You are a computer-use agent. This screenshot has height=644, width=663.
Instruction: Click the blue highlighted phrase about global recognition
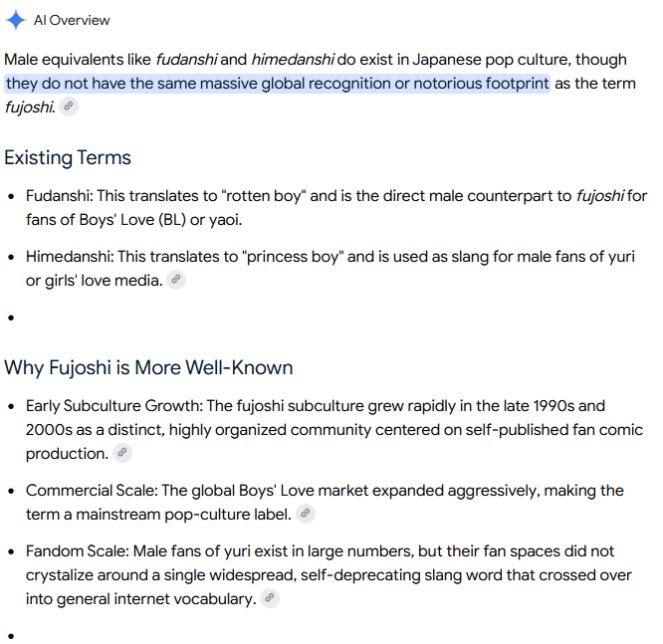click(277, 84)
